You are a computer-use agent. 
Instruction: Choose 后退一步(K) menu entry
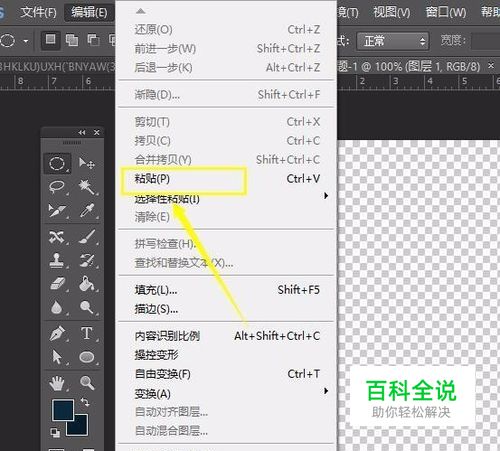pyautogui.click(x=227, y=68)
